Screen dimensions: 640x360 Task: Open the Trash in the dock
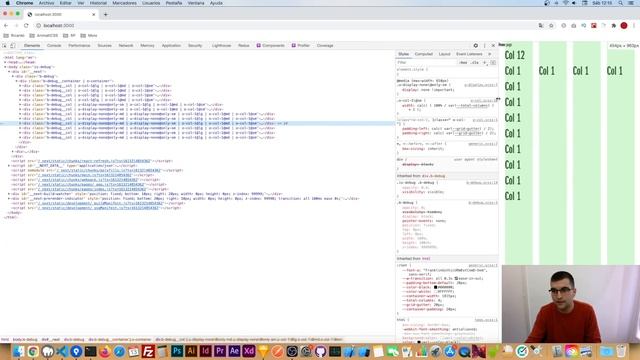(x=621, y=351)
